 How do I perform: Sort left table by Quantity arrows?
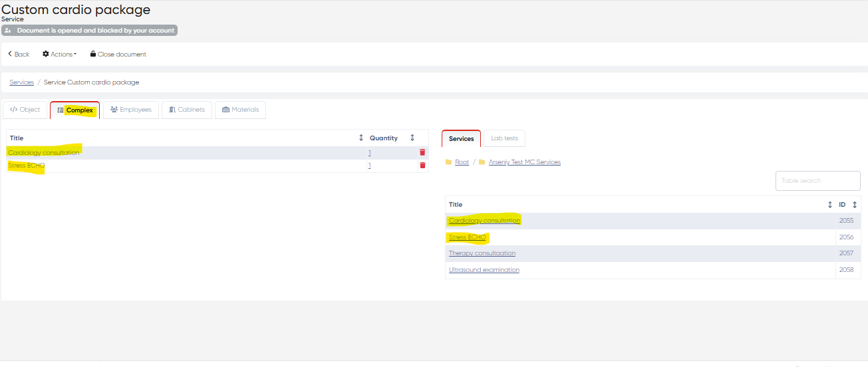[x=412, y=138]
